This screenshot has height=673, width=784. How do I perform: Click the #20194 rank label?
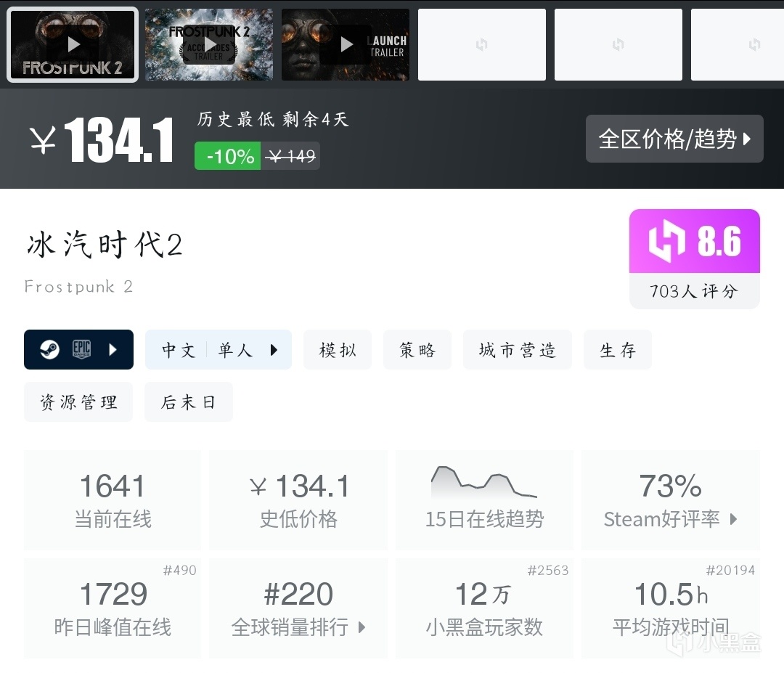point(730,570)
